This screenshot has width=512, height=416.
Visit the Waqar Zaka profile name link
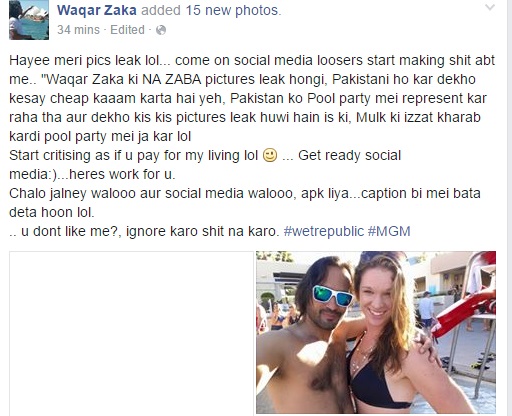coord(97,10)
